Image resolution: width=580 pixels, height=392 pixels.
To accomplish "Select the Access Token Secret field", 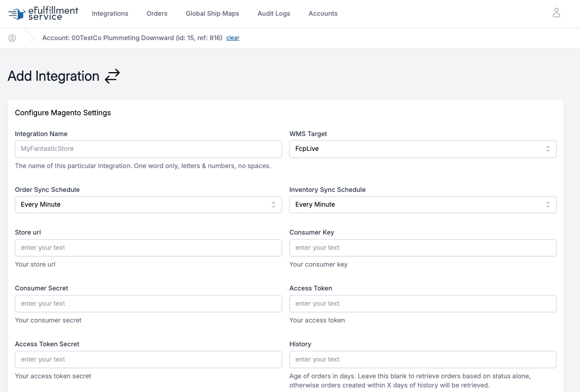I will click(148, 360).
